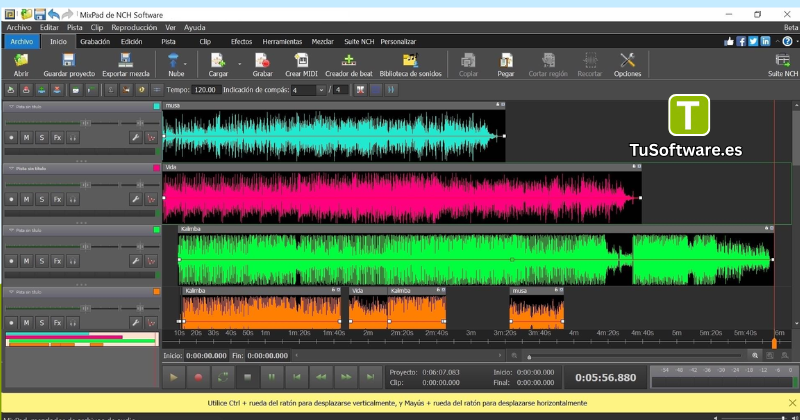Close the yellow tip bar

point(792,403)
